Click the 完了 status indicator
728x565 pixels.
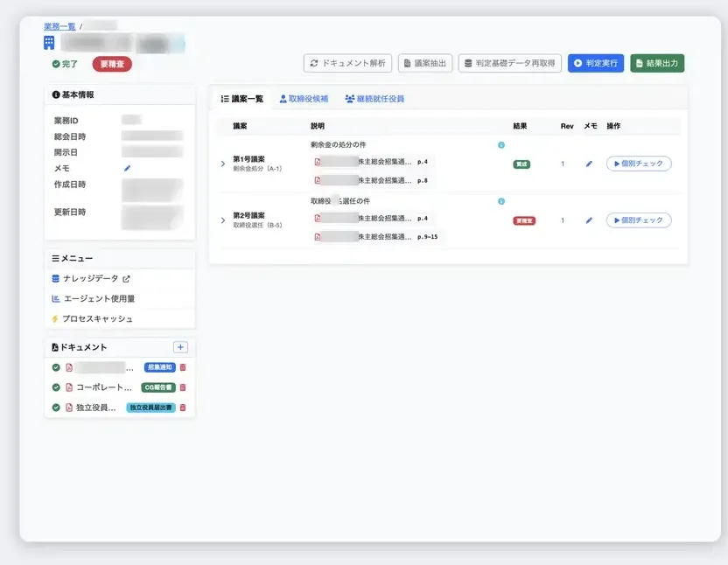pos(65,64)
